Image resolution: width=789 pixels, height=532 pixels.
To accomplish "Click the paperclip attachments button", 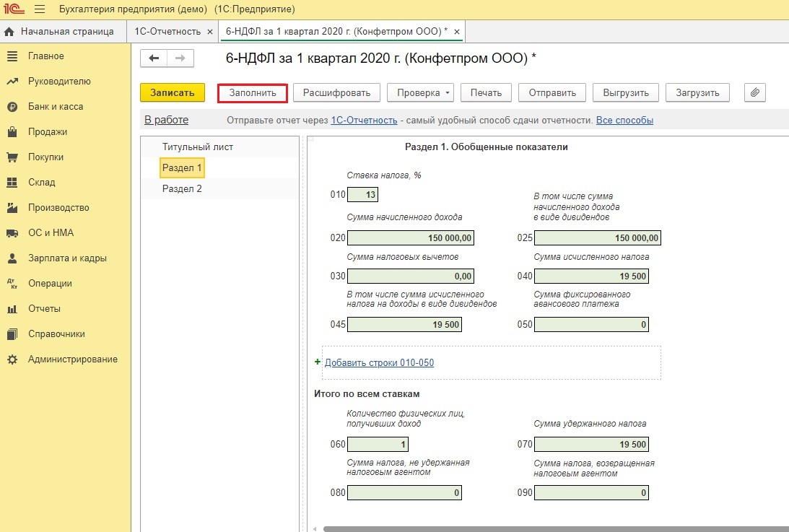I will click(755, 92).
